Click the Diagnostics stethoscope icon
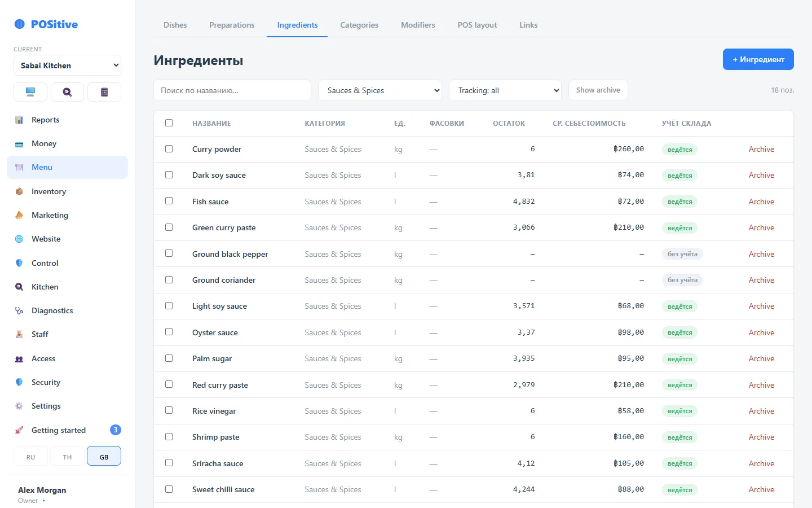The width and height of the screenshot is (812, 508). coord(19,311)
